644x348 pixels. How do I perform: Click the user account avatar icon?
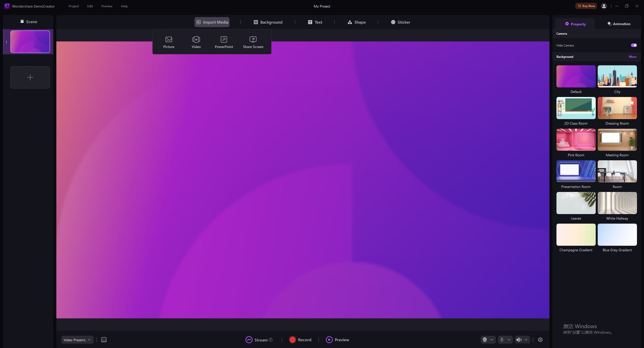point(604,6)
